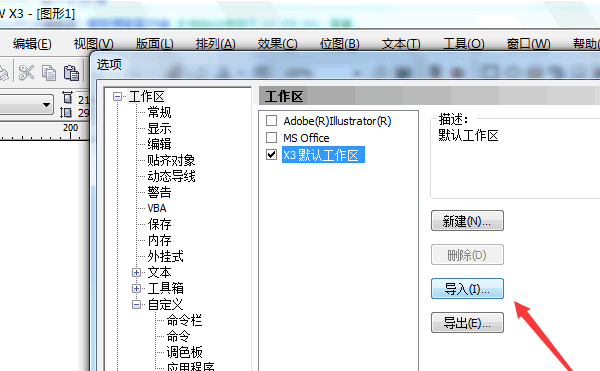Viewport: 600px width, 371px height.
Task: Expand the 工具箱 tree node
Action: pyautogui.click(x=136, y=288)
